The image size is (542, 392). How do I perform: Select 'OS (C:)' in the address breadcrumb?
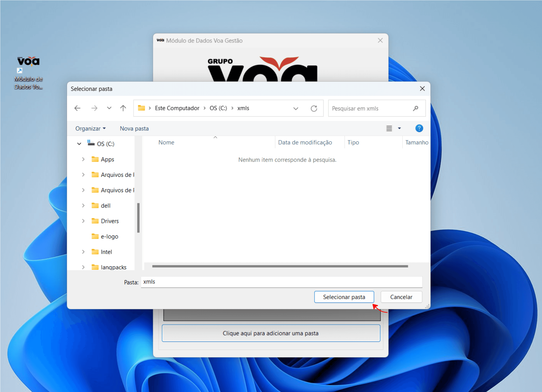(x=218, y=108)
